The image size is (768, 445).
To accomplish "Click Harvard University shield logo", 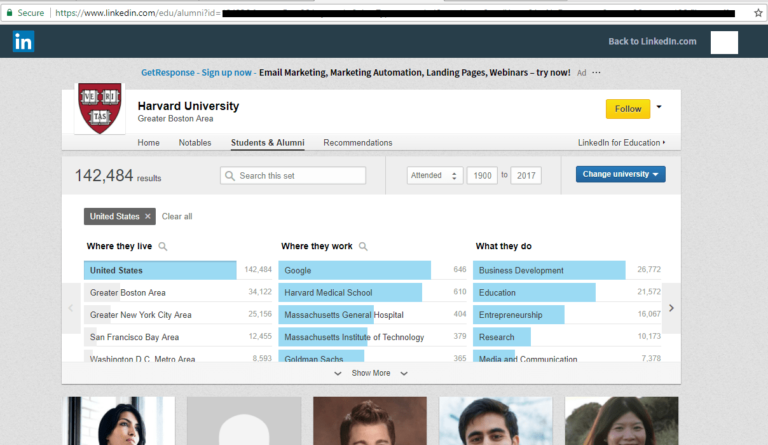I will 100,108.
